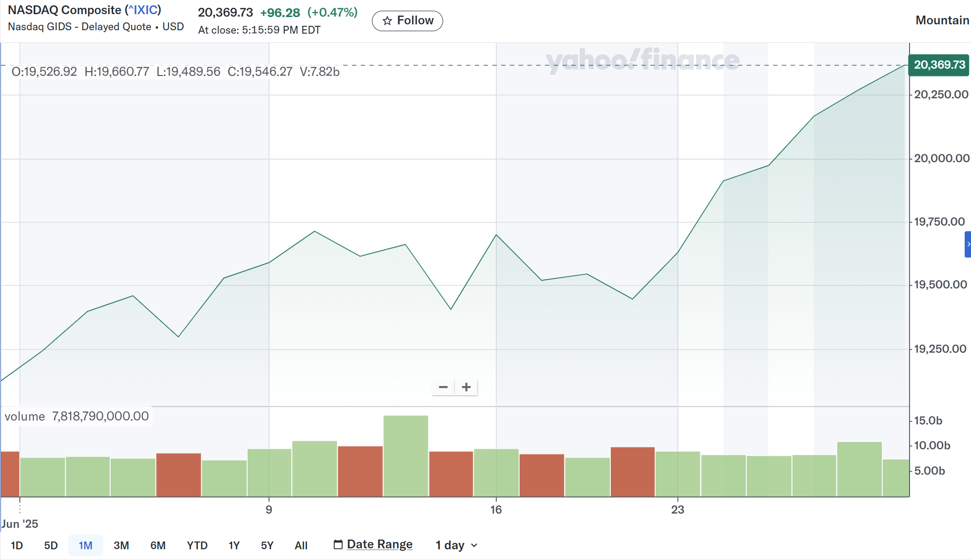This screenshot has width=971, height=560.
Task: Click the 19,750.00 price axis label
Action: 939,222
